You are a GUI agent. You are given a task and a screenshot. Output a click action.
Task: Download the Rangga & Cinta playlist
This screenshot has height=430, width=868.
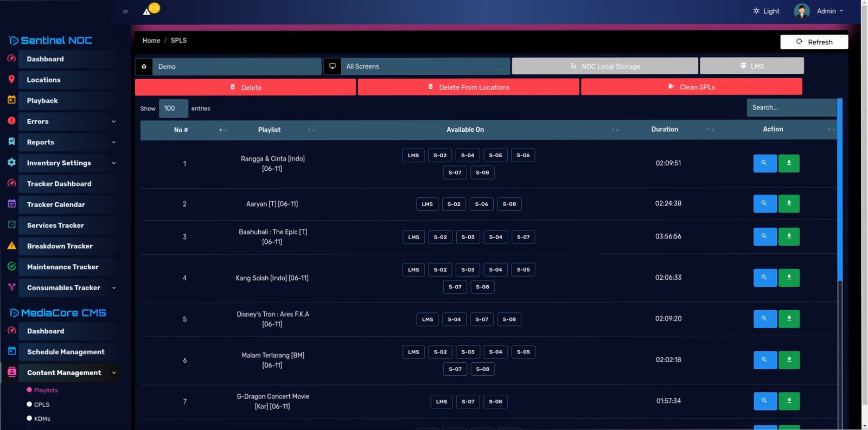pyautogui.click(x=788, y=163)
